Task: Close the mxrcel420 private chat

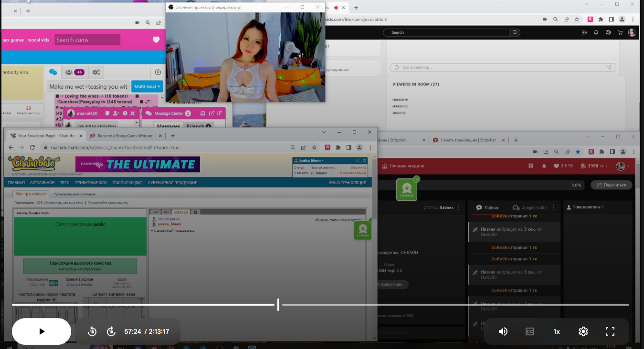Action: coord(133,113)
